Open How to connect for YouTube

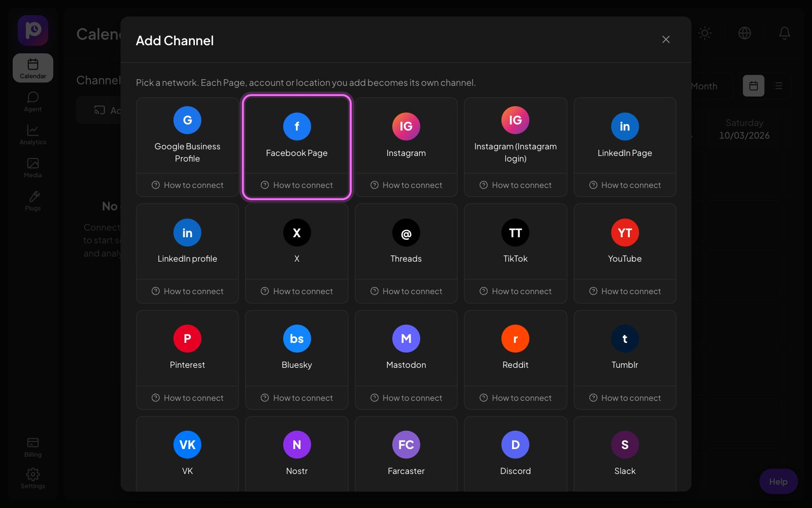625,291
